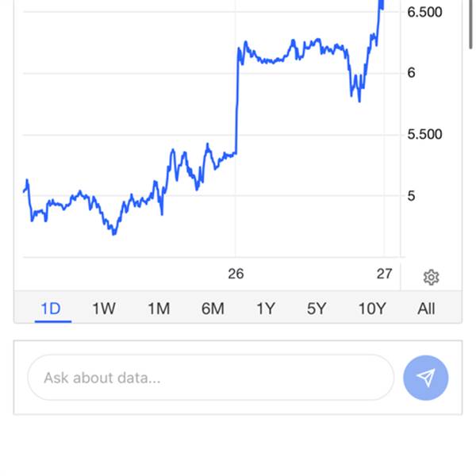This screenshot has height=476, width=476.
Task: Click the 27 date label on x-axis
Action: [384, 274]
